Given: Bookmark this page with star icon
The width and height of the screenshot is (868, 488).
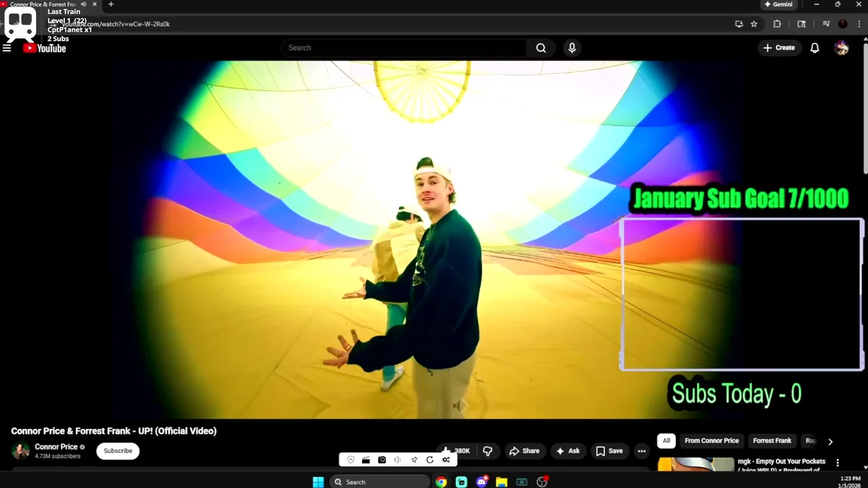Looking at the screenshot, I should 753,24.
